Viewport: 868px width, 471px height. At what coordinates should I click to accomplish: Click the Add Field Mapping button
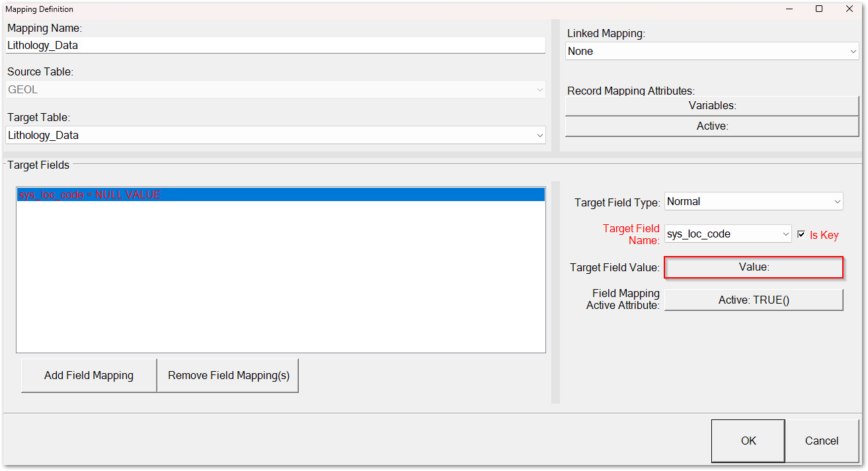point(88,375)
